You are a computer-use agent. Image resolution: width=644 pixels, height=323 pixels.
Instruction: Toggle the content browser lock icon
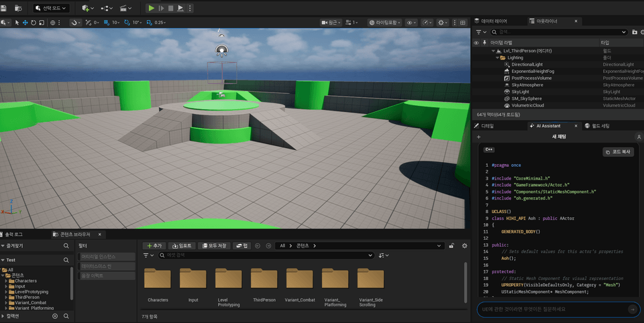(x=452, y=246)
